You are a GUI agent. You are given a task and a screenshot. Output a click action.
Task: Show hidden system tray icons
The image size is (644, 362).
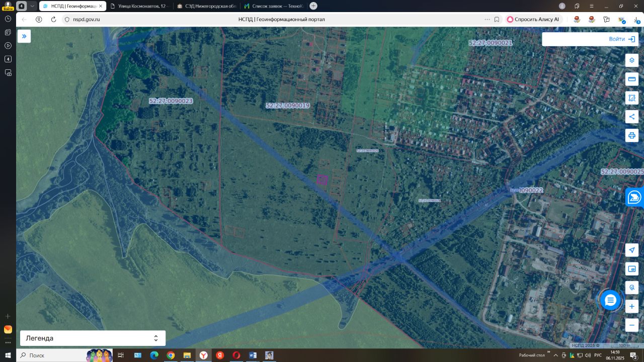coord(555,355)
